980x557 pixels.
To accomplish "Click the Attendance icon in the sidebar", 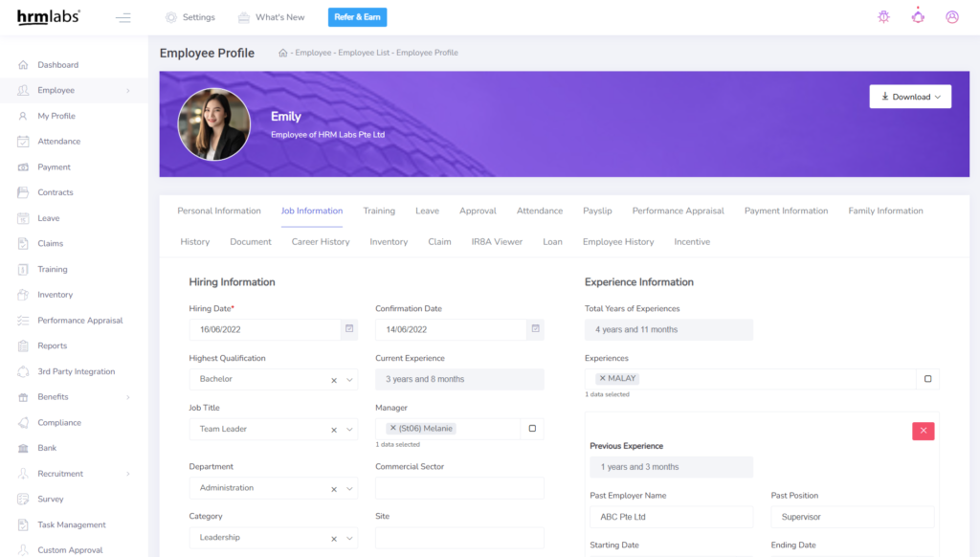I will [x=23, y=142].
